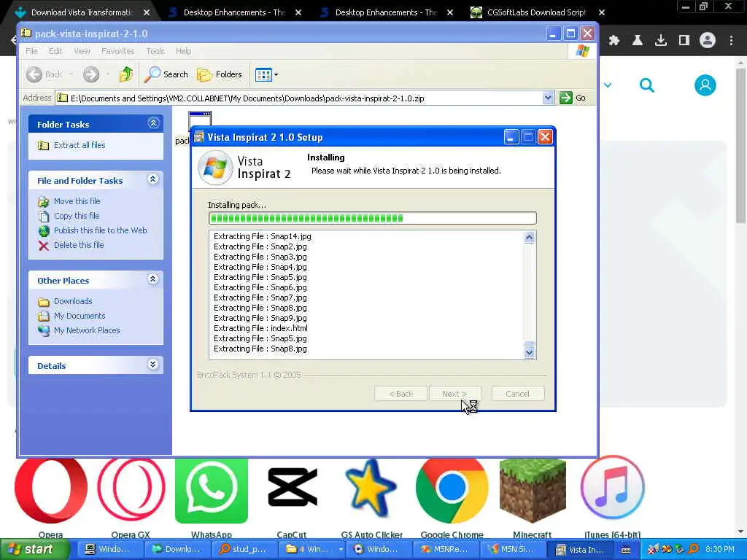Viewport: 747px width, 560px height.
Task: Click the website blue search magnifier icon
Action: (x=646, y=86)
